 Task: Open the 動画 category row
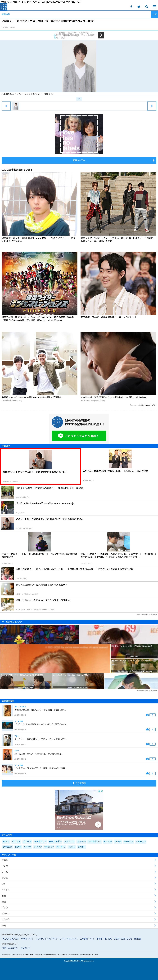[79, 925]
